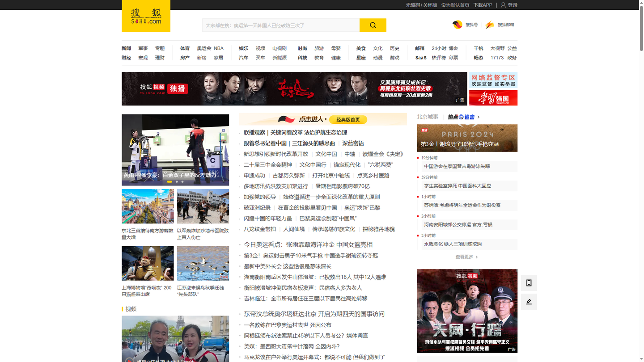
Task: Click the 关怀版 link
Action: (430, 5)
